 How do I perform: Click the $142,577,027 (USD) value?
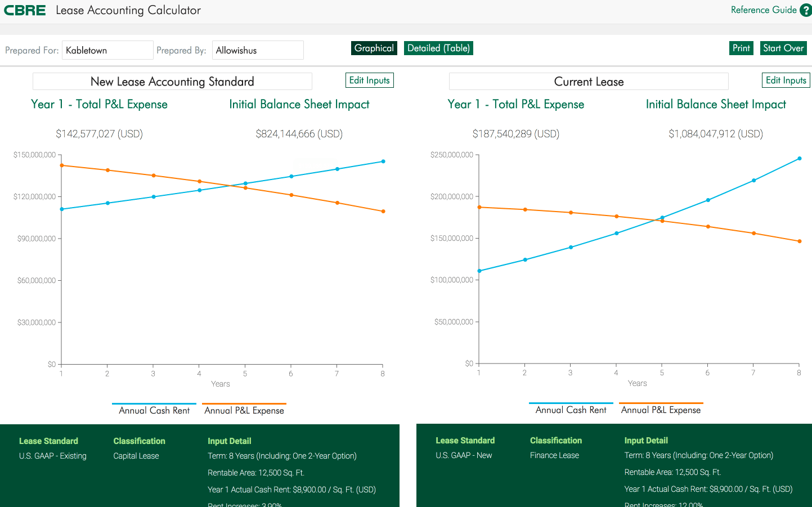click(99, 134)
